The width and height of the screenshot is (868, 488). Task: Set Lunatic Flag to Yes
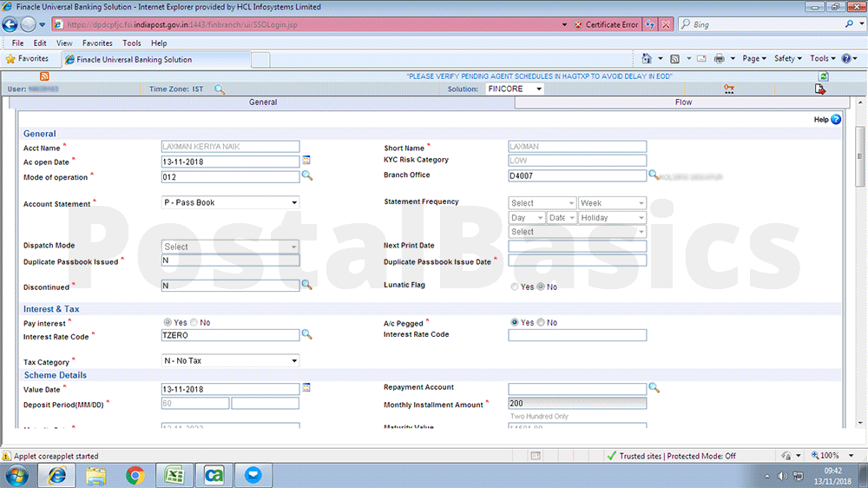click(516, 287)
